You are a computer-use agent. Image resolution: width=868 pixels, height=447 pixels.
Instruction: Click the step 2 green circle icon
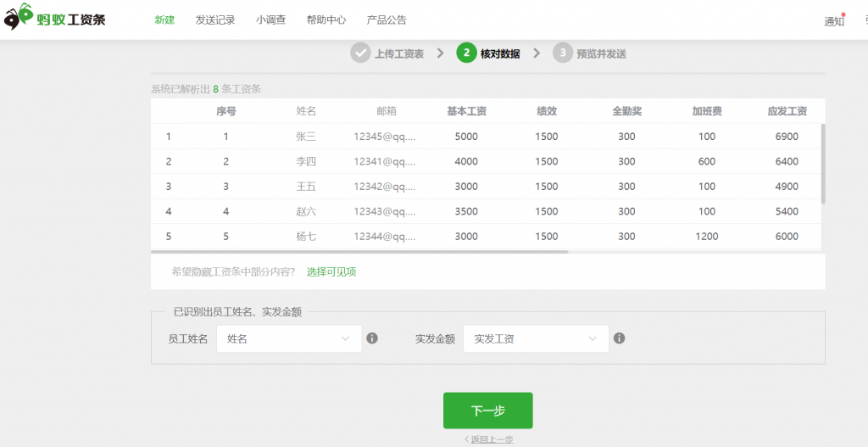click(466, 53)
